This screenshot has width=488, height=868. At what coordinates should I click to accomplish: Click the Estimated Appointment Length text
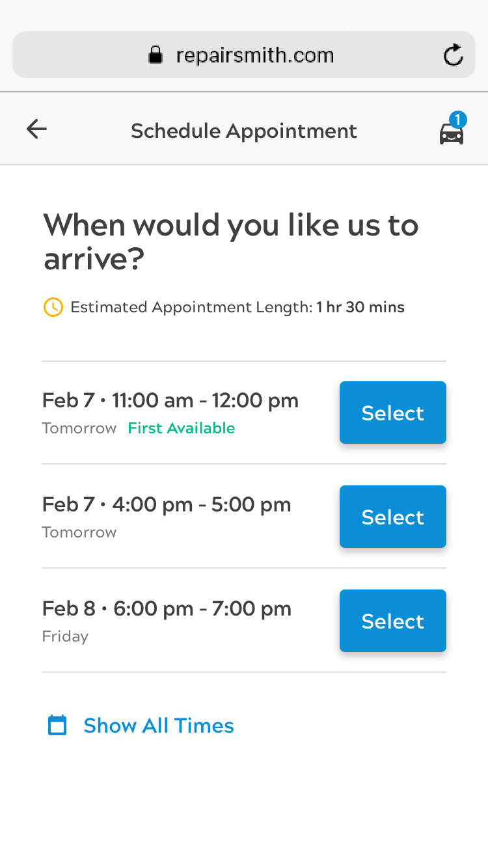click(237, 307)
